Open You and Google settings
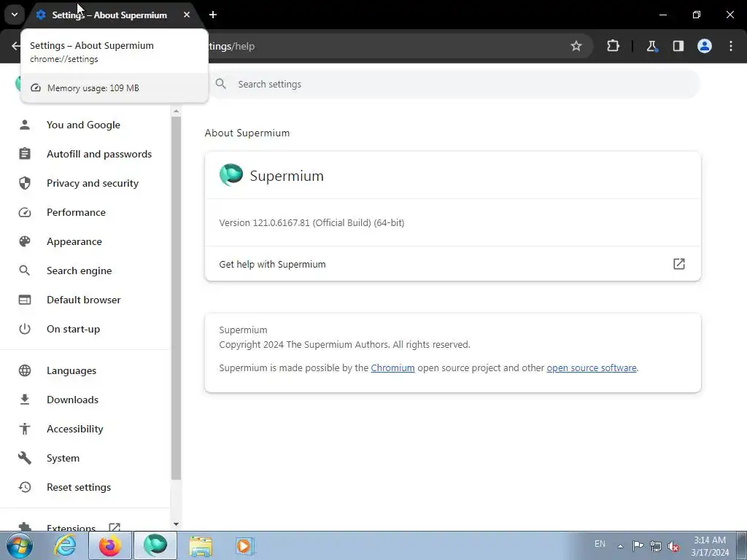This screenshot has height=560, width=747. (83, 125)
